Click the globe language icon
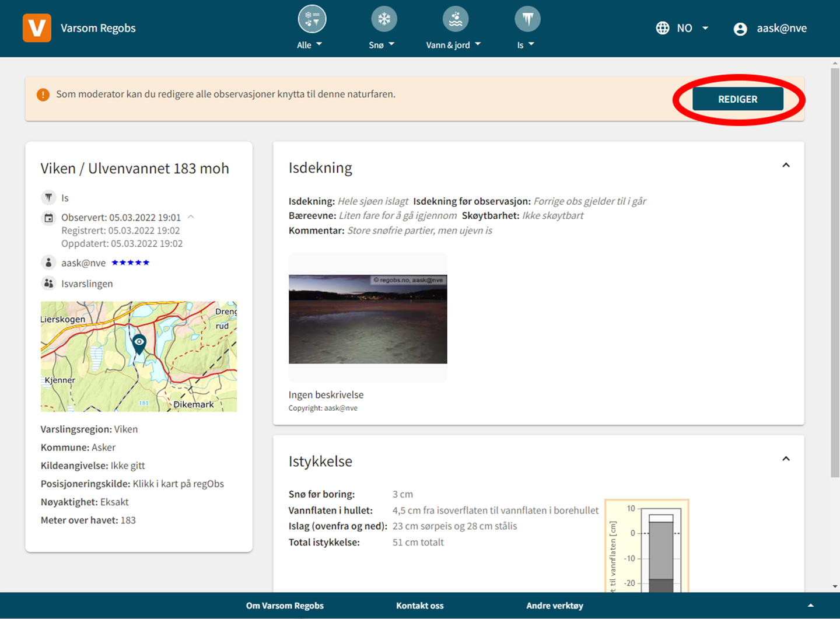The height and width of the screenshot is (619, 840). point(663,28)
